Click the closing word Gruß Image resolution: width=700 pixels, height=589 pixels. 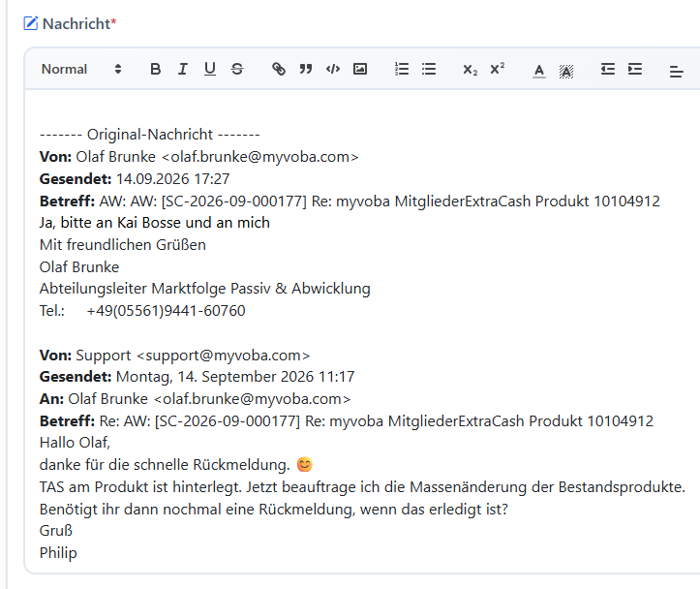coord(56,531)
